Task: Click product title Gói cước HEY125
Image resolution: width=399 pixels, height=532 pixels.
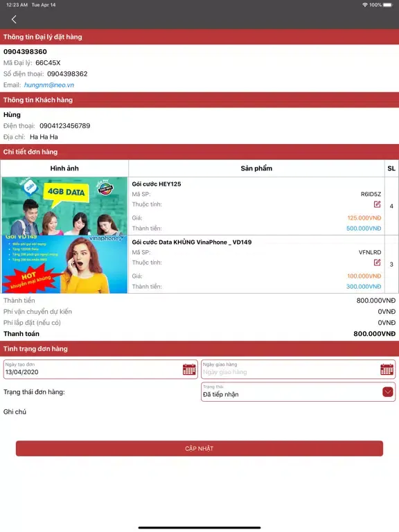Action: [x=157, y=184]
